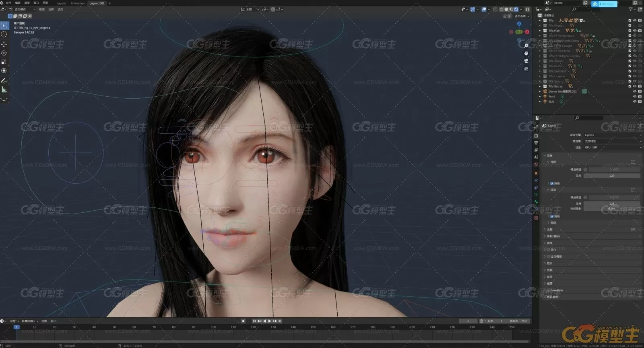The height and width of the screenshot is (348, 644).
Task: Enable the Motion Blur (运动模糊) checkbox
Action: pos(548,257)
